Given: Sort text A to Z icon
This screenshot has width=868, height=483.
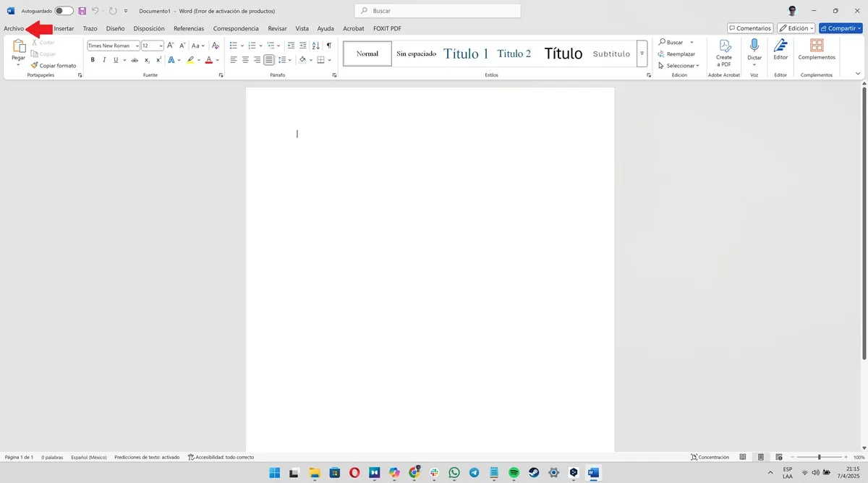Looking at the screenshot, I should [x=316, y=46].
